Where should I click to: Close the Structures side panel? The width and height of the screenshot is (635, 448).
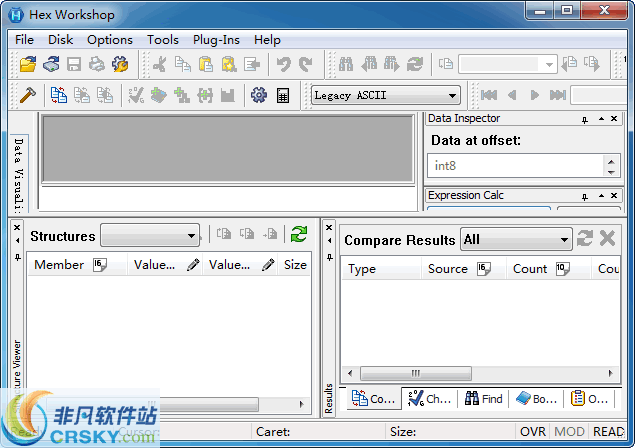[x=17, y=228]
